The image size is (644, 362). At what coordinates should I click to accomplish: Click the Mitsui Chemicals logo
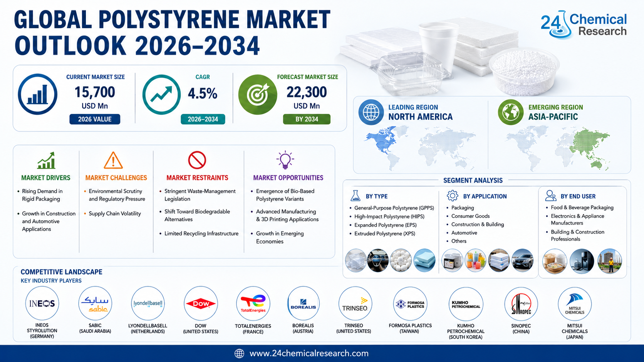click(575, 304)
